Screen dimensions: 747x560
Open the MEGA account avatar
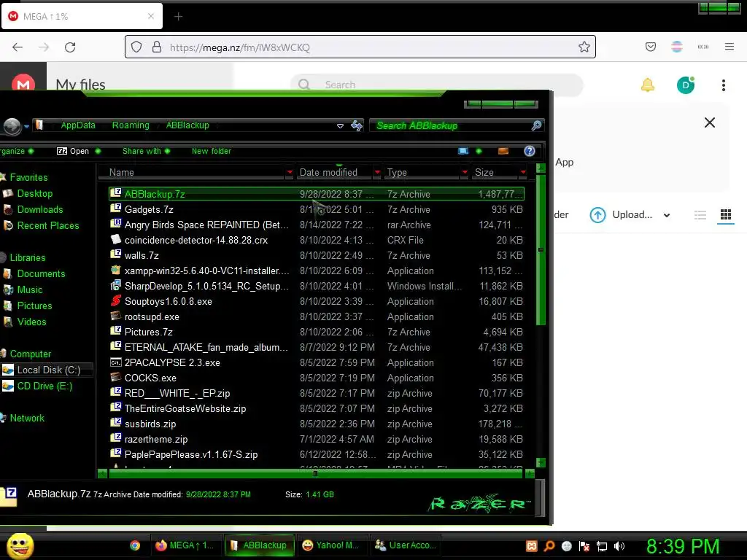[686, 85]
